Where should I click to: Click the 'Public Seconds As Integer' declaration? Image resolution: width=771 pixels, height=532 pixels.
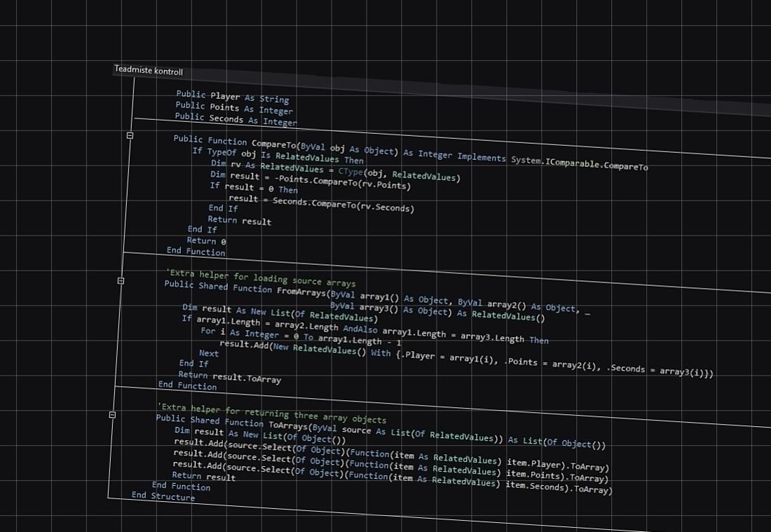pos(236,119)
